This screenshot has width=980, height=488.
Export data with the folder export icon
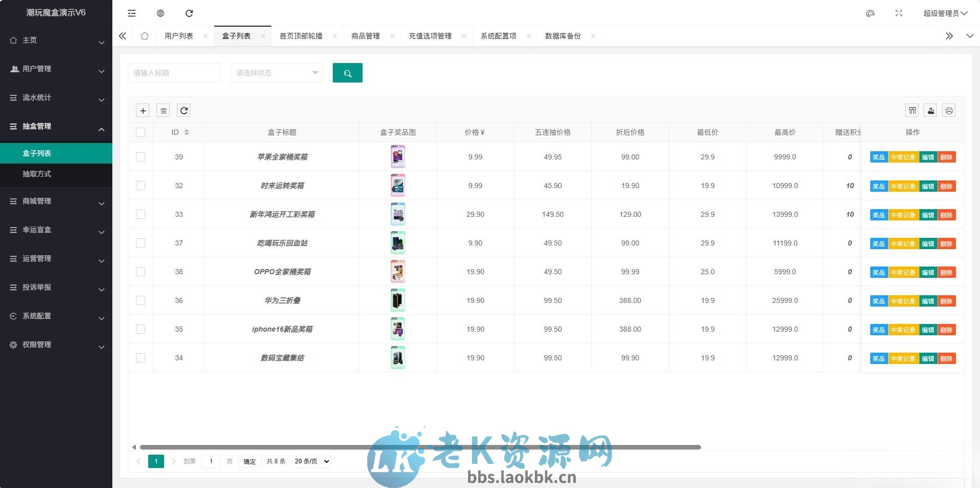click(931, 110)
